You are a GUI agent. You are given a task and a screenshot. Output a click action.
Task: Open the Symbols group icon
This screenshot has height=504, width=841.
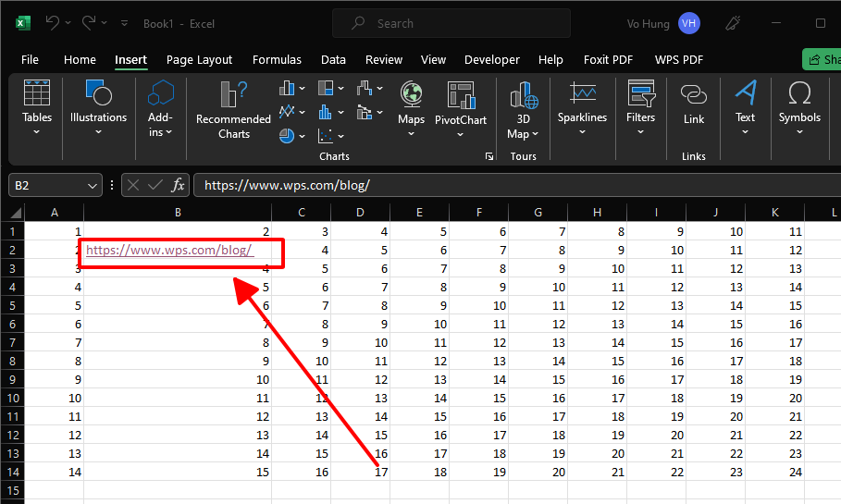(798, 95)
